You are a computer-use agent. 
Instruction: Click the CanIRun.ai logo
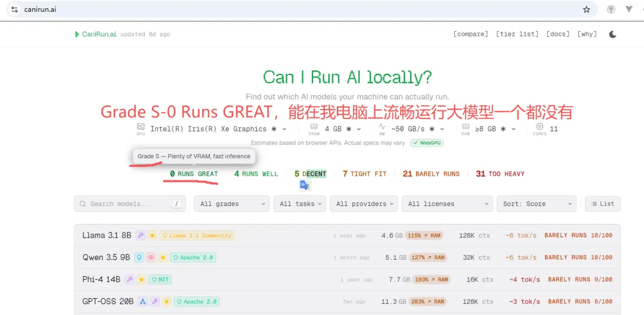click(95, 34)
